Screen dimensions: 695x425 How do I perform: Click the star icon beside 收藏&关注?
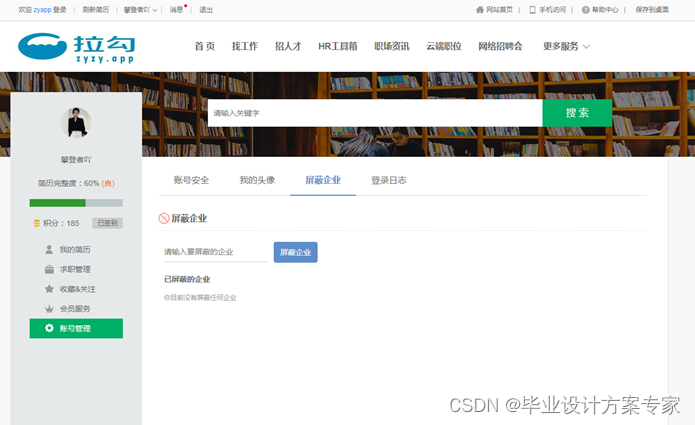(x=49, y=289)
